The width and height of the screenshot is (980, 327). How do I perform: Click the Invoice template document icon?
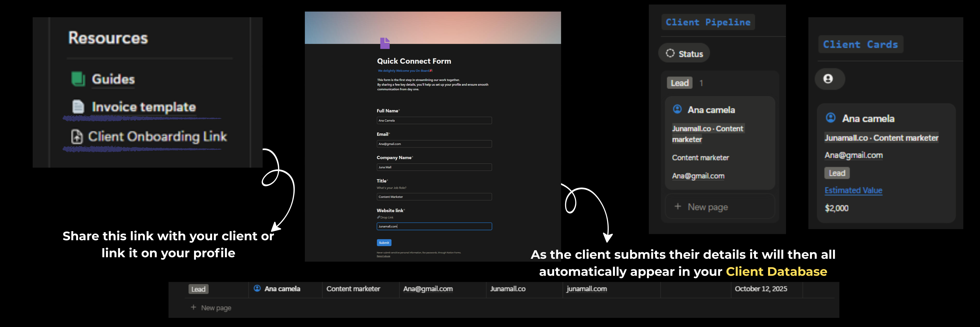[x=78, y=107]
